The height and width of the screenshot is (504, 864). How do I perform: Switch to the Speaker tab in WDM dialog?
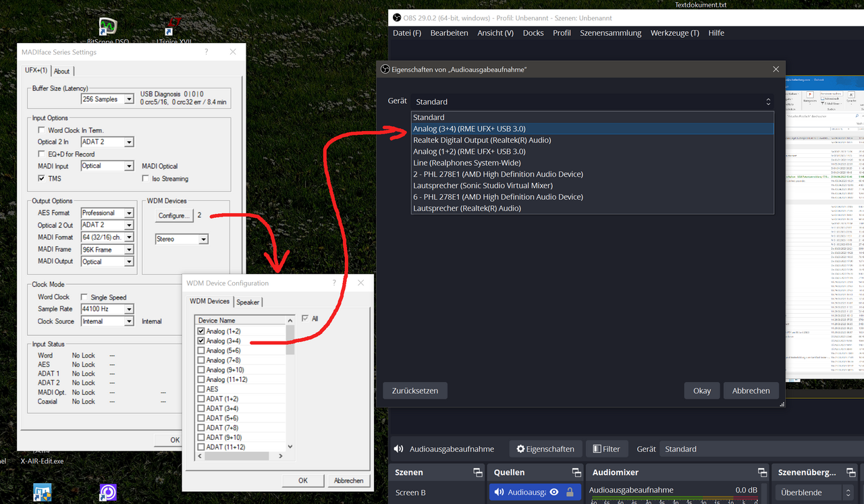point(248,302)
